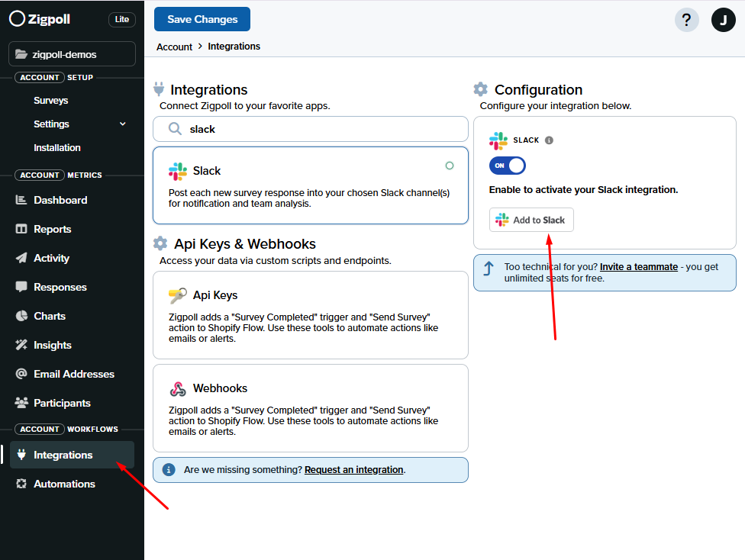Go to Responses in the sidebar
This screenshot has width=745, height=560.
[60, 287]
